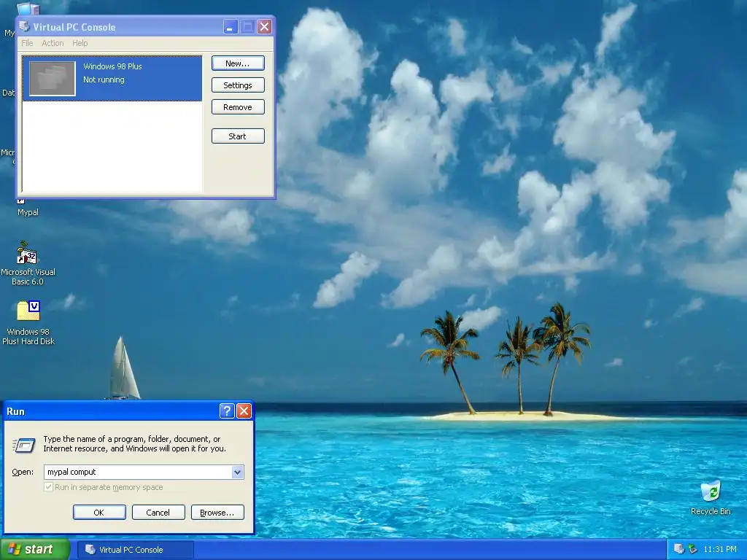Click the Virtual PC tray icon
747x560 pixels.
679,549
